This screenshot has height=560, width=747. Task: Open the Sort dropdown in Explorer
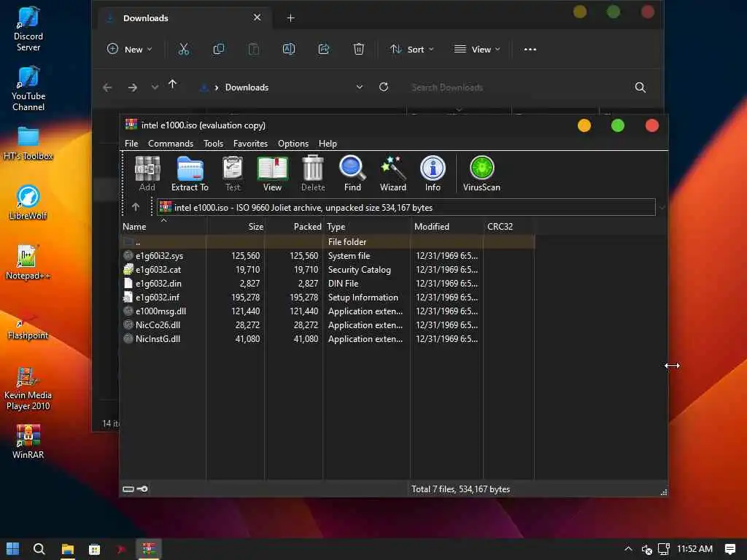coord(411,49)
